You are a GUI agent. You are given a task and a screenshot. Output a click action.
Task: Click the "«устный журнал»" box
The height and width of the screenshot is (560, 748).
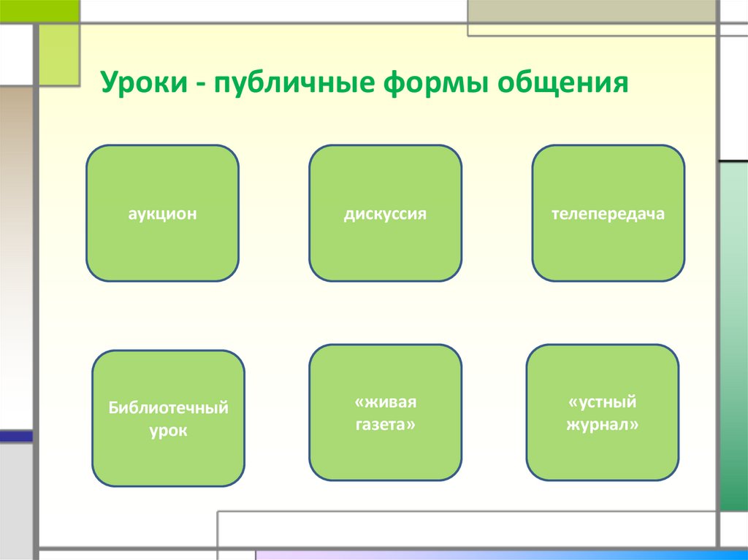[603, 413]
